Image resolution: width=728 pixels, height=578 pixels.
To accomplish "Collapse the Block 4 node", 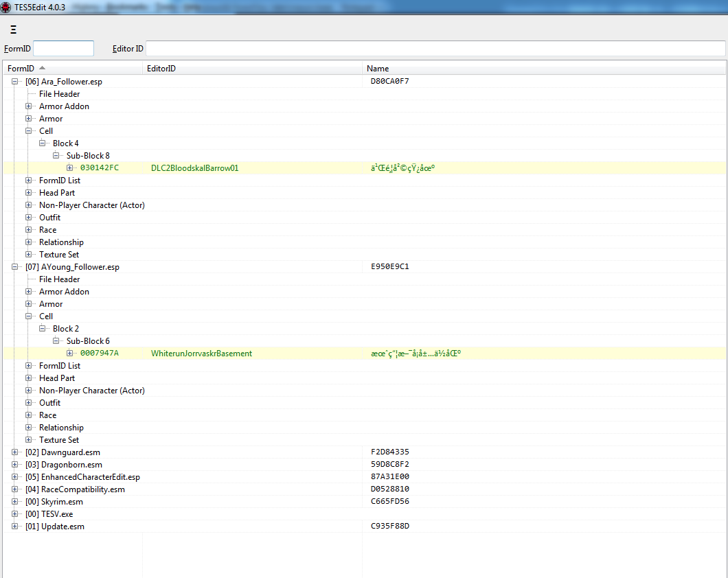I will pyautogui.click(x=43, y=143).
